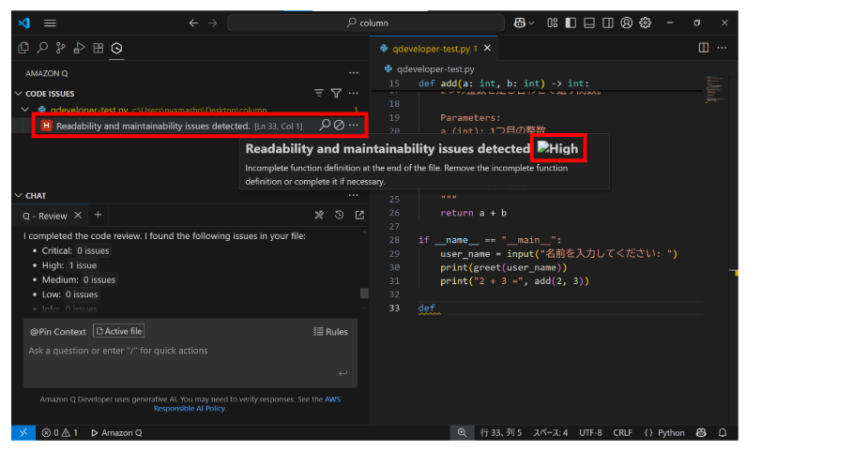Viewport: 868px width, 451px height.
Task: Click the Amazon Q status bar item
Action: (x=116, y=433)
